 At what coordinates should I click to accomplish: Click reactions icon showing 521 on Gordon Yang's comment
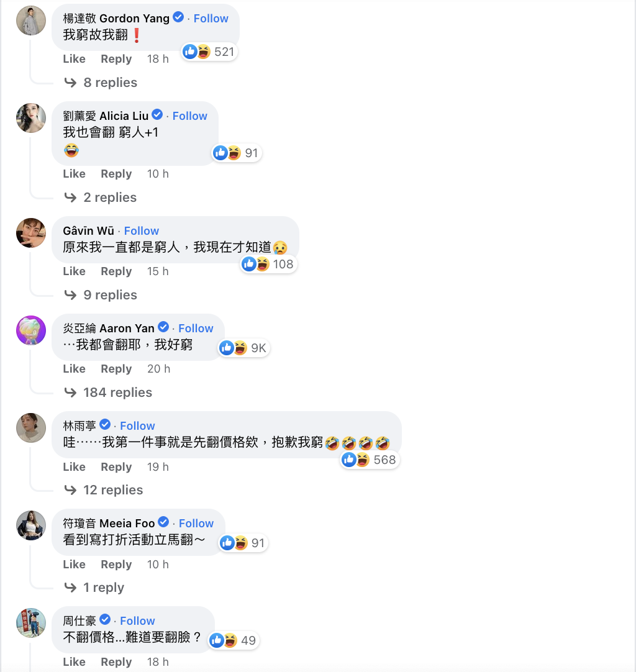click(209, 52)
